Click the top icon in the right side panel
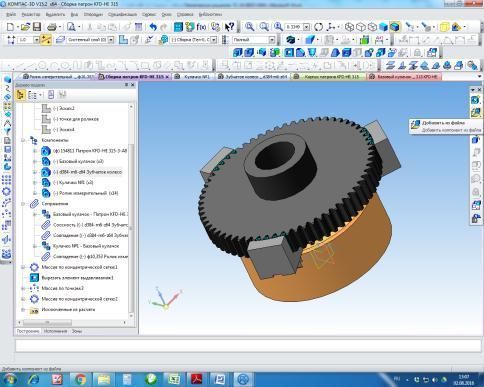Viewport: 484px width, 387px height. 476,100
